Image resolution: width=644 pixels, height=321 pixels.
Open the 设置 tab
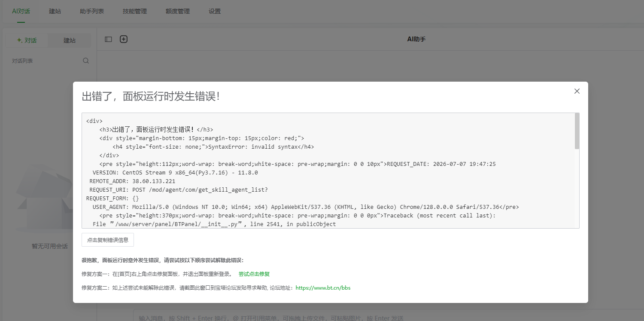pos(215,11)
